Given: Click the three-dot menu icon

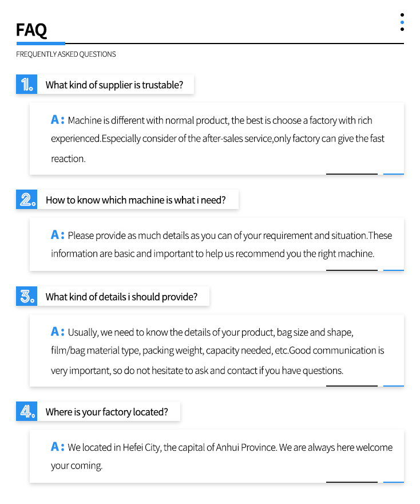Looking at the screenshot, I should pos(402,22).
